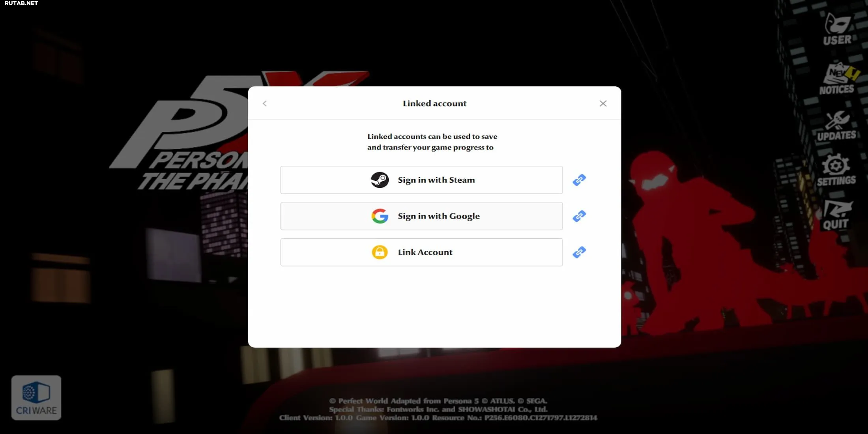Close the Linked account dialog
The width and height of the screenshot is (868, 434).
[603, 103]
